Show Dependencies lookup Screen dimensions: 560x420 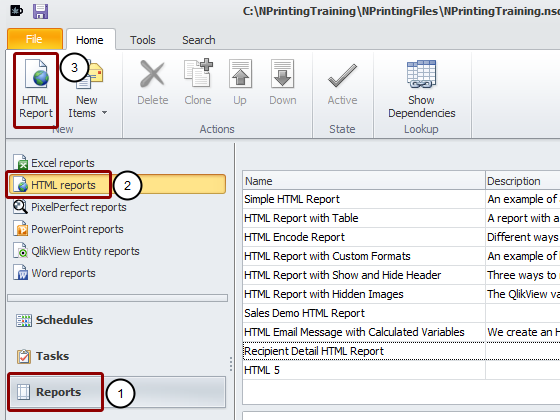point(421,89)
